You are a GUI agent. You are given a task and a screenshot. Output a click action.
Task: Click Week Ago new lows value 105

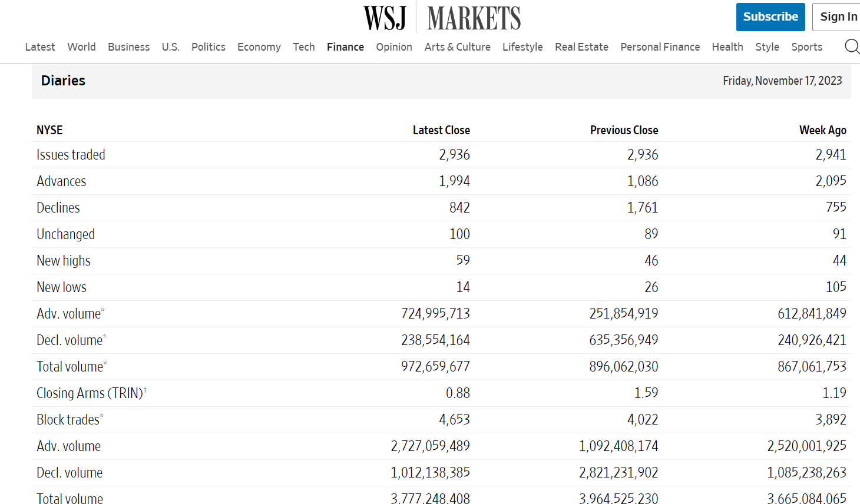coord(836,287)
